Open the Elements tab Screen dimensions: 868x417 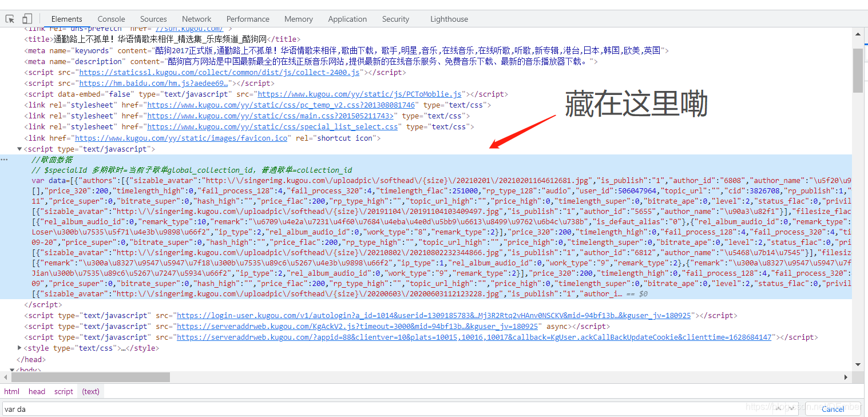(x=67, y=19)
